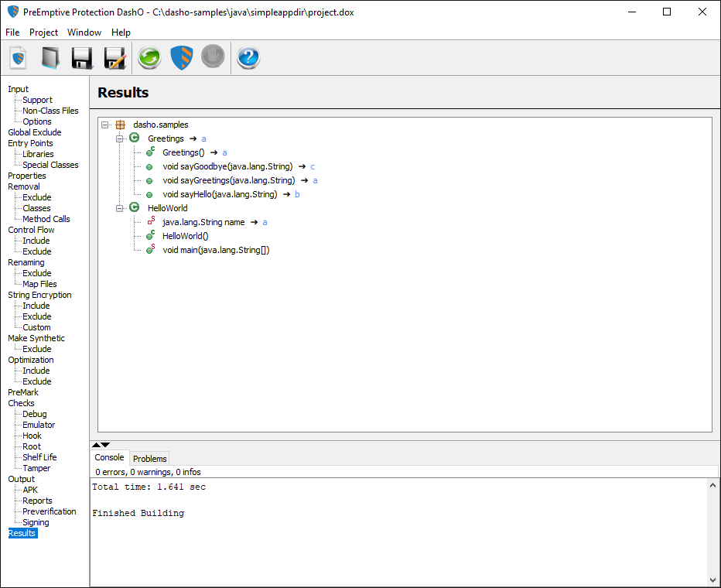Collapse the Greetings class node
The height and width of the screenshot is (588, 721).
coord(120,138)
